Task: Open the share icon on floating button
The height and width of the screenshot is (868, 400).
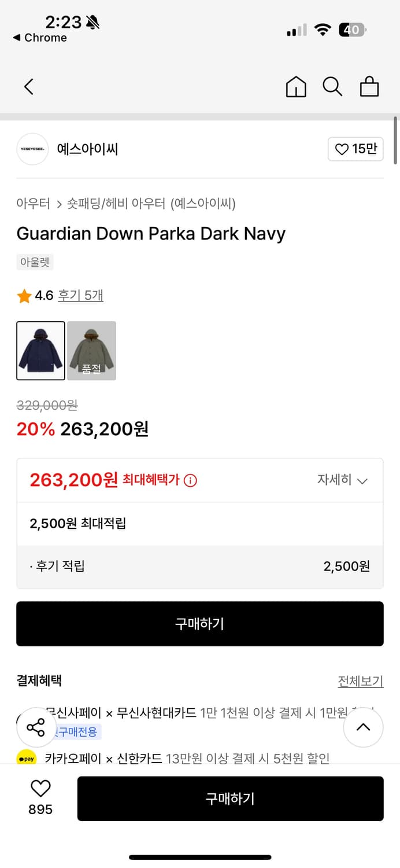Action: point(36,727)
